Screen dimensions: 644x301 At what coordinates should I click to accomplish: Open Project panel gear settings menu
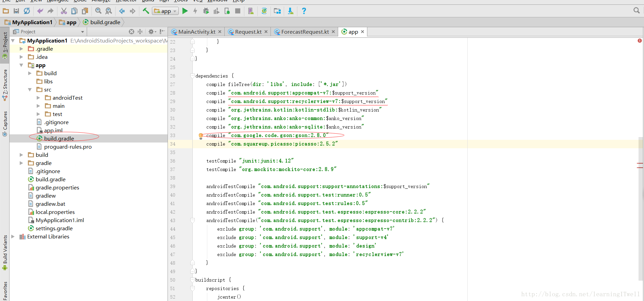click(152, 32)
